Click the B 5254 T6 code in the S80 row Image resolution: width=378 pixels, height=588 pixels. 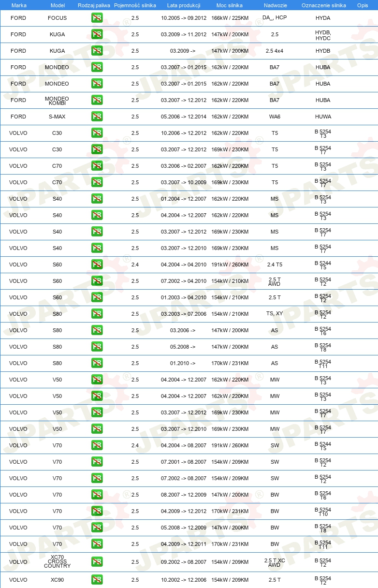323,331
